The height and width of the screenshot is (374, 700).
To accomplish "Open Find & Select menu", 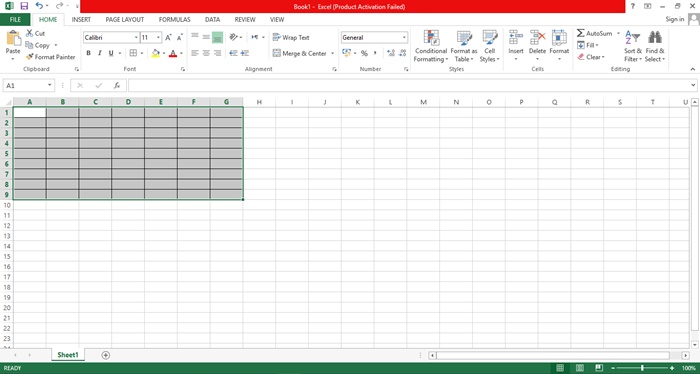I will click(x=655, y=46).
